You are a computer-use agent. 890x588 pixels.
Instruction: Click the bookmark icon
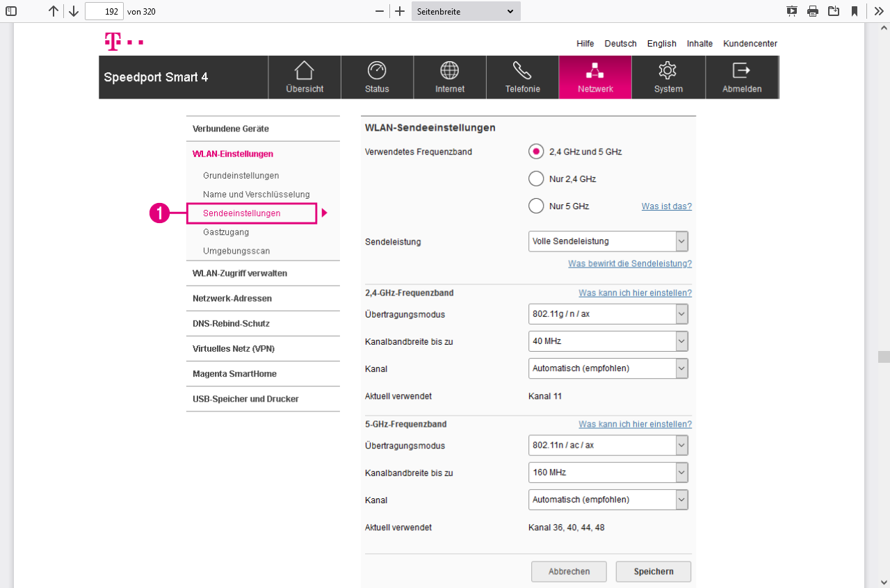point(855,10)
